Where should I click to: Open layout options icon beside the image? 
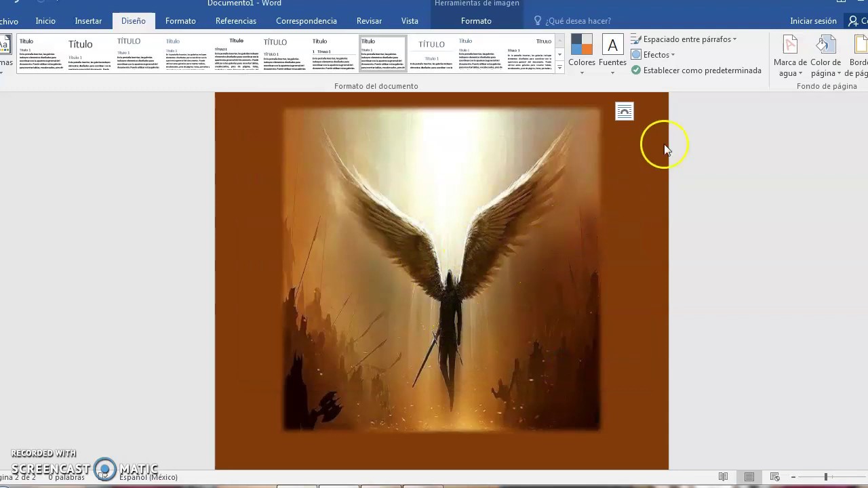(625, 111)
